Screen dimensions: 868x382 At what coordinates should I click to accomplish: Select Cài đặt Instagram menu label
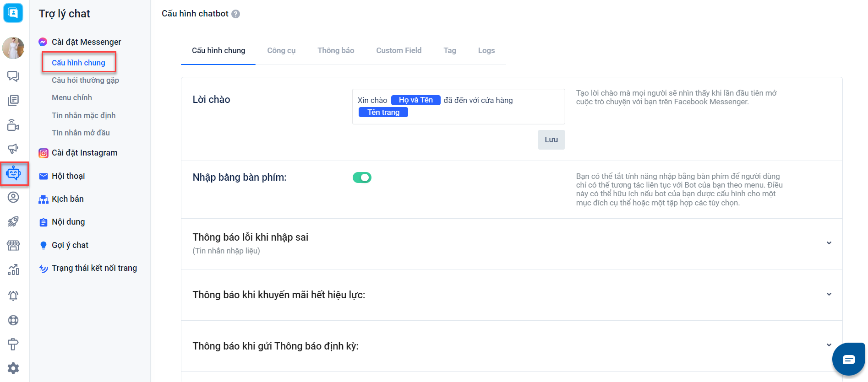pyautogui.click(x=84, y=153)
